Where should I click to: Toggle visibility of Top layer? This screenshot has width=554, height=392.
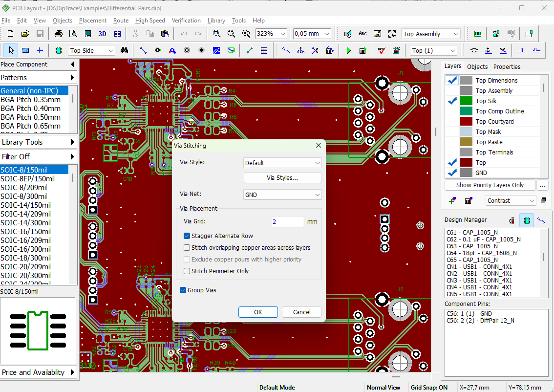pos(452,163)
